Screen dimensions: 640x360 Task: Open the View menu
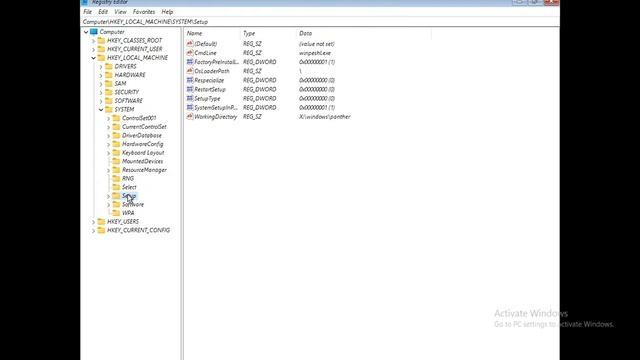point(120,12)
